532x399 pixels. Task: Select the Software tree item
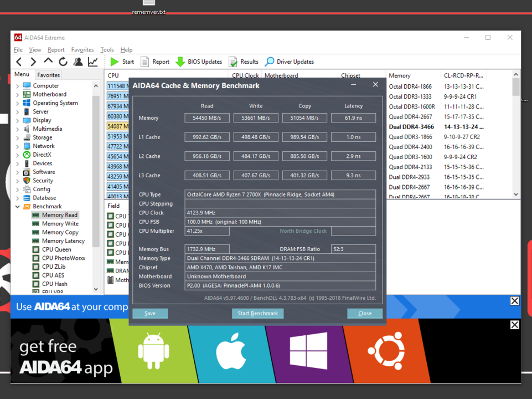tap(44, 172)
